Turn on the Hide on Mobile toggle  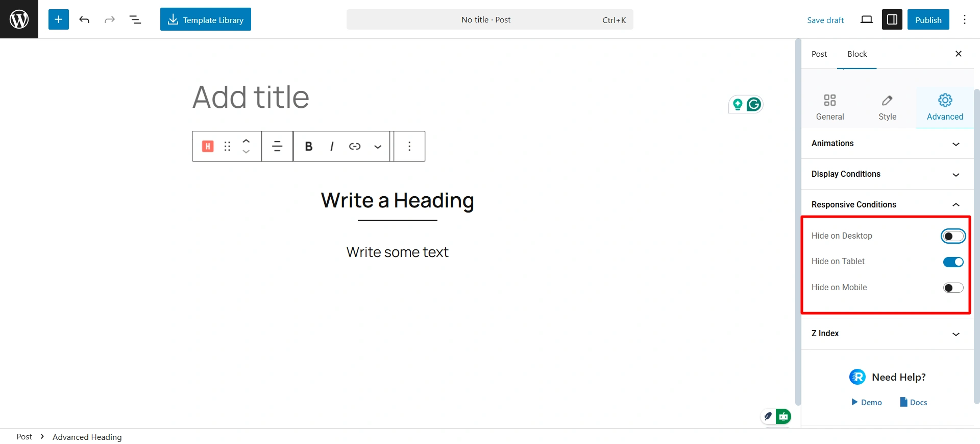pyautogui.click(x=953, y=288)
